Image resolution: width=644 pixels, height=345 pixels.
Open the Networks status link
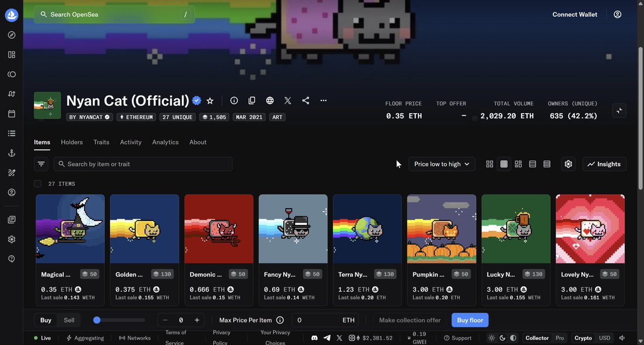click(x=135, y=338)
